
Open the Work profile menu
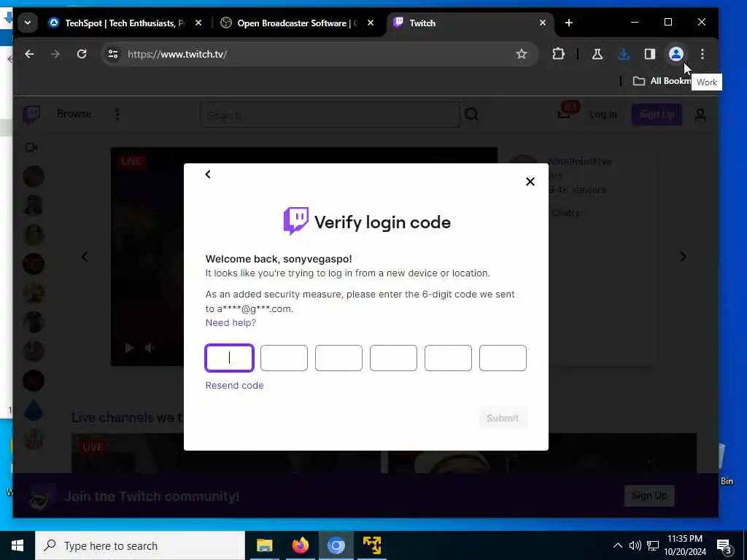click(x=676, y=54)
